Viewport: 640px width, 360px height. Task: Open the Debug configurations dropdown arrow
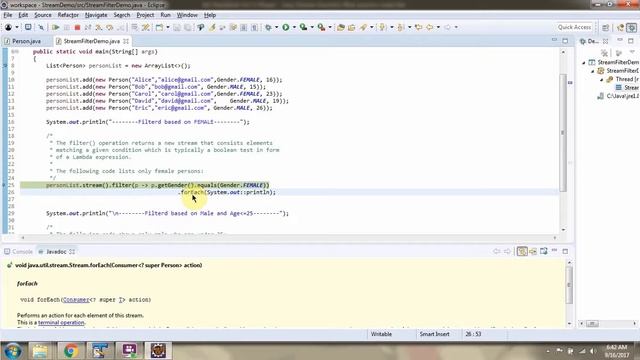pyautogui.click(x=276, y=27)
